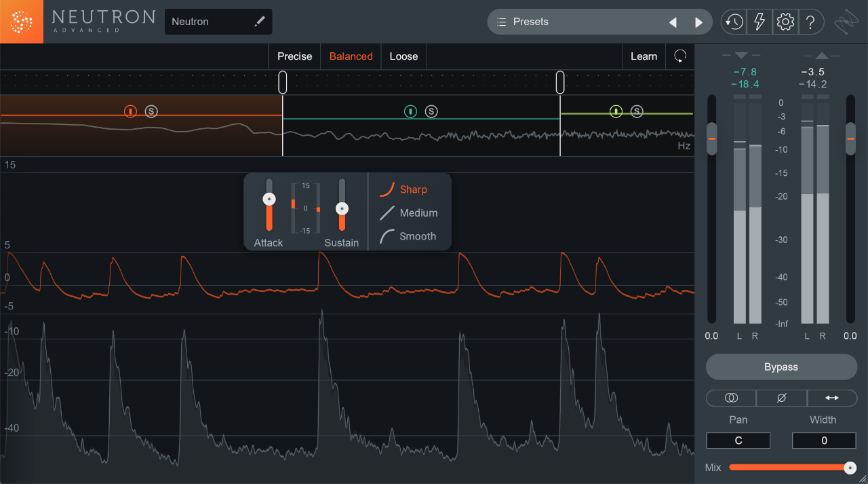Click the input peak reading -7.8
Screen dimensions: 868x484
(x=745, y=72)
